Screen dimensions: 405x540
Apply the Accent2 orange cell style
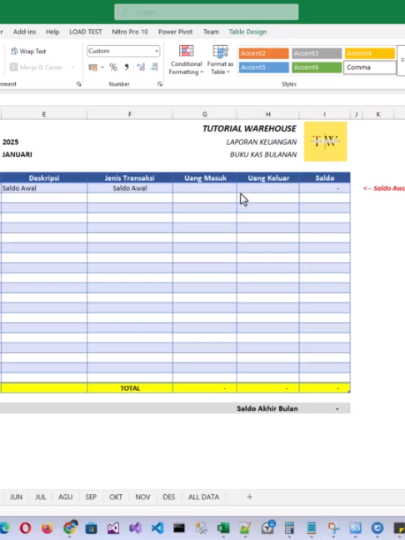coord(264,53)
